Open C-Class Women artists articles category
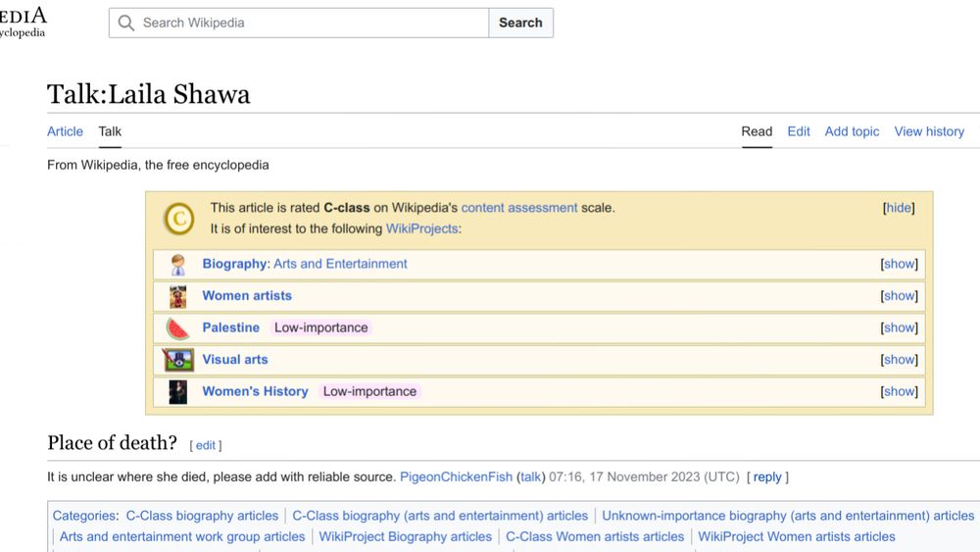 click(x=595, y=537)
